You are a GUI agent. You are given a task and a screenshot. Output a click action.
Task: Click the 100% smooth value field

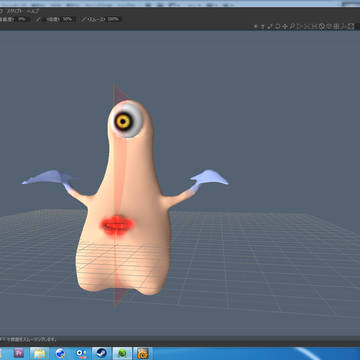(113, 19)
